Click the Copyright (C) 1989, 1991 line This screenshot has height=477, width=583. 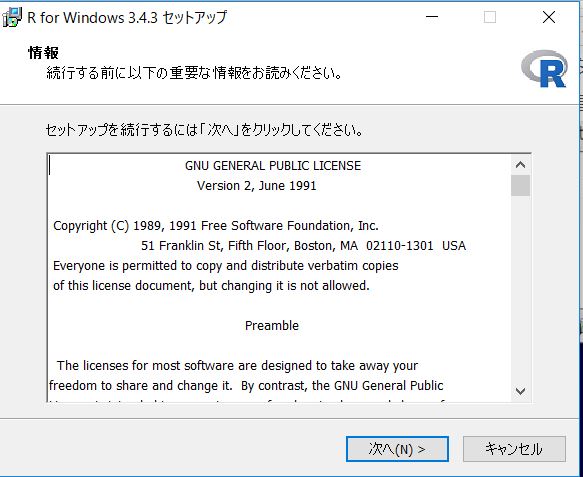pyautogui.click(x=216, y=226)
